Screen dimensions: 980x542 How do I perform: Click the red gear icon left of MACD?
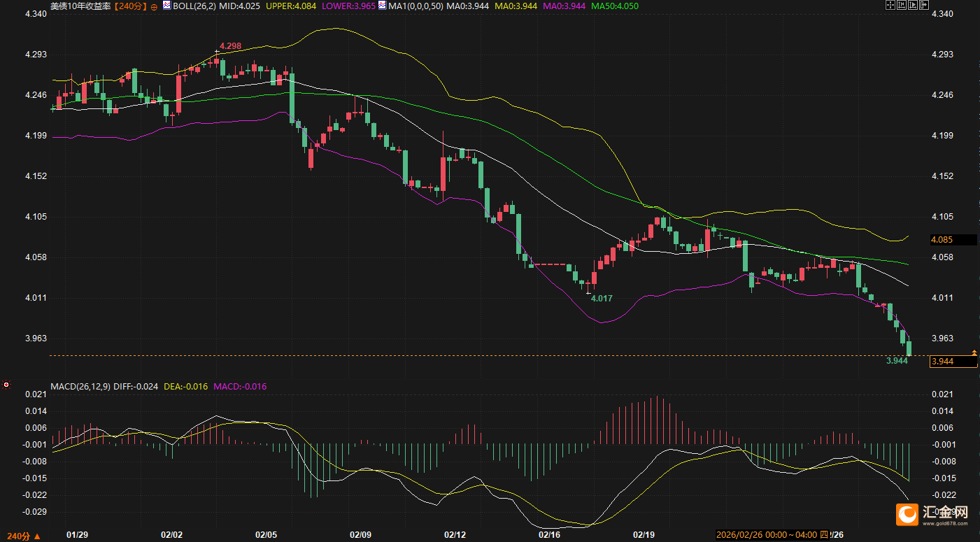pos(6,385)
